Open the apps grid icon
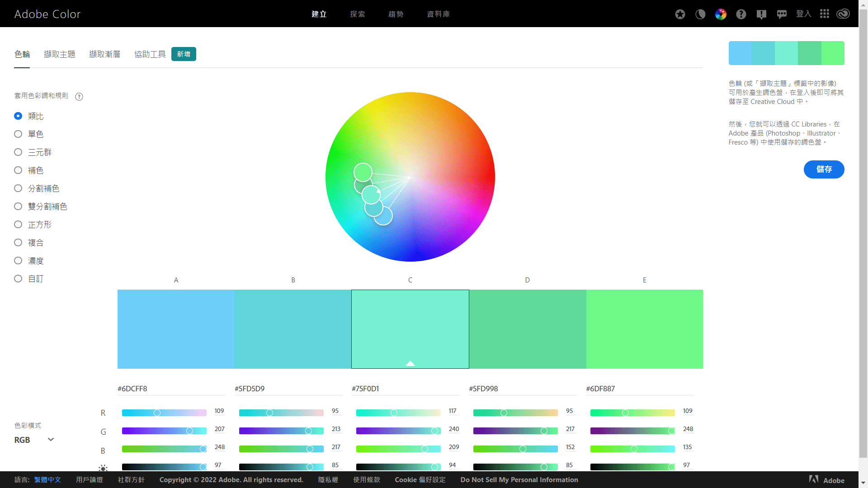The image size is (868, 488). (825, 14)
